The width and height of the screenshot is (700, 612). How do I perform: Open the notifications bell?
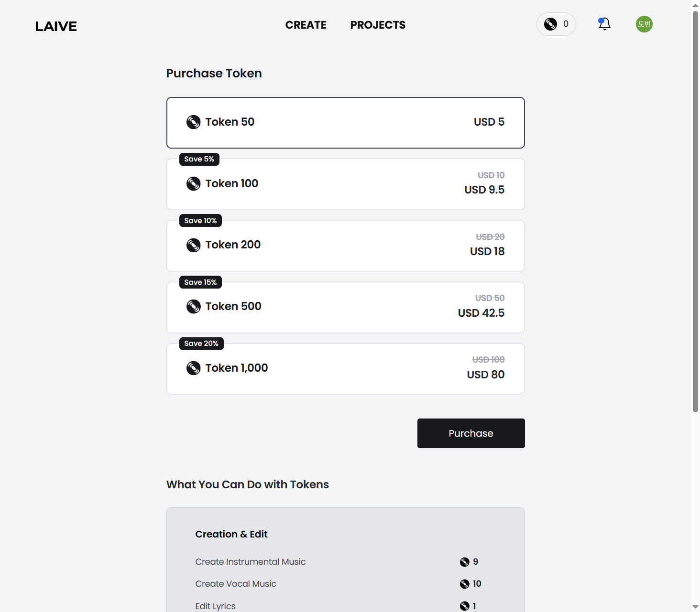coord(604,24)
